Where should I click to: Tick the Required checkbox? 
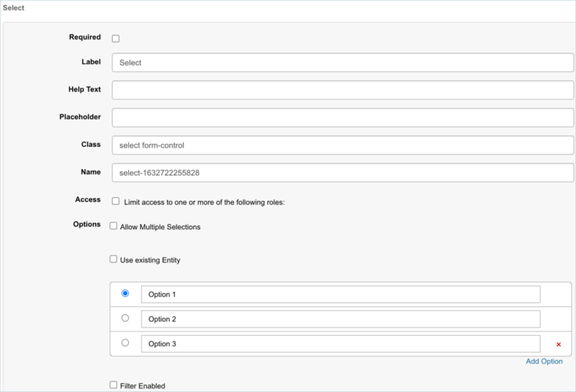click(115, 38)
